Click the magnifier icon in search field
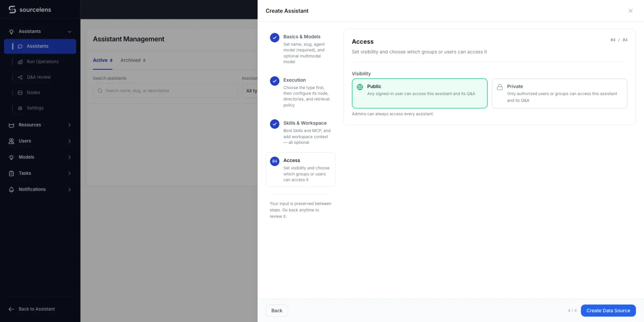The height and width of the screenshot is (322, 644). (100, 91)
